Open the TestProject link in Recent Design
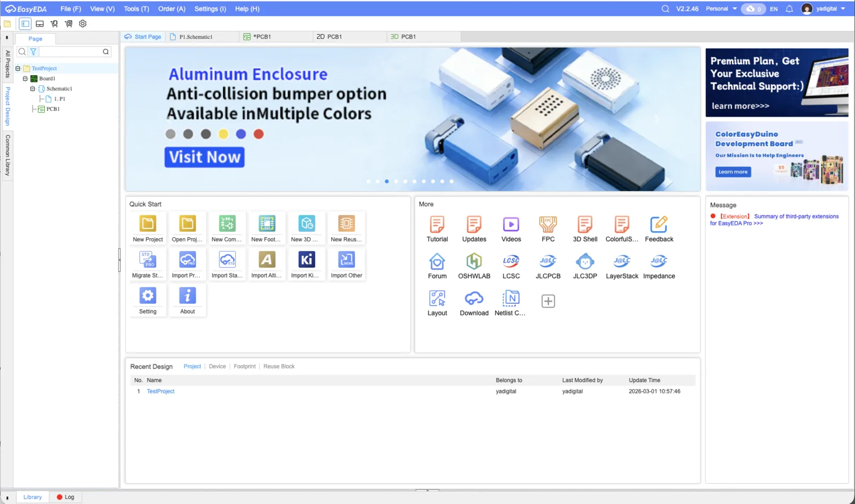Viewport: 855px width, 504px height. (160, 391)
